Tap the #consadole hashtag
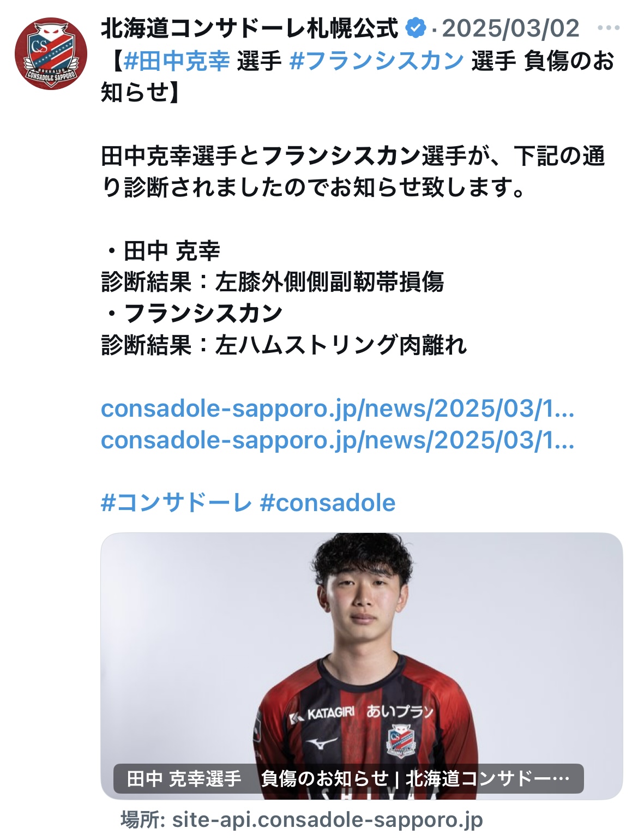 tap(328, 502)
